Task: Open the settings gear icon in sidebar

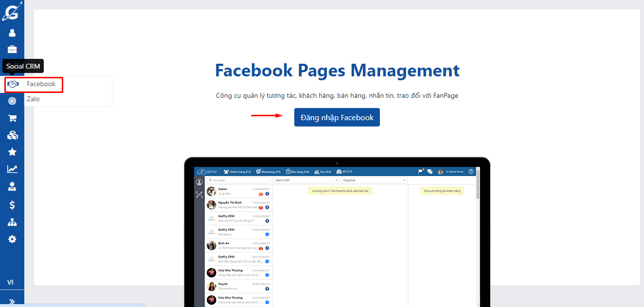Action: 12,239
